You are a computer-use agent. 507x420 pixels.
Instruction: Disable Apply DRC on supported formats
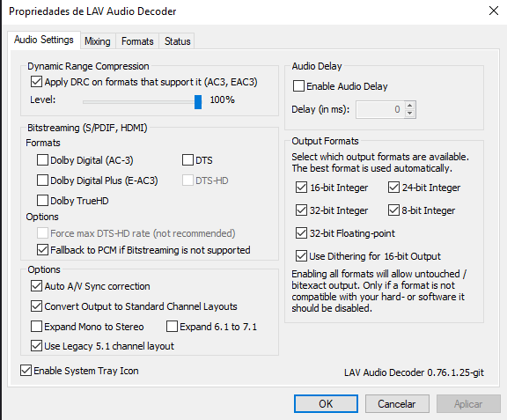36,82
